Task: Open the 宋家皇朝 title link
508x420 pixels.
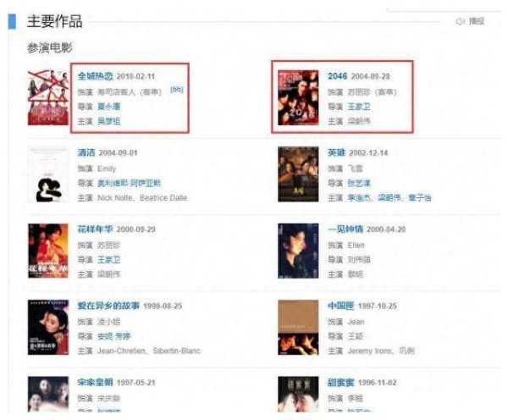Action: point(95,383)
